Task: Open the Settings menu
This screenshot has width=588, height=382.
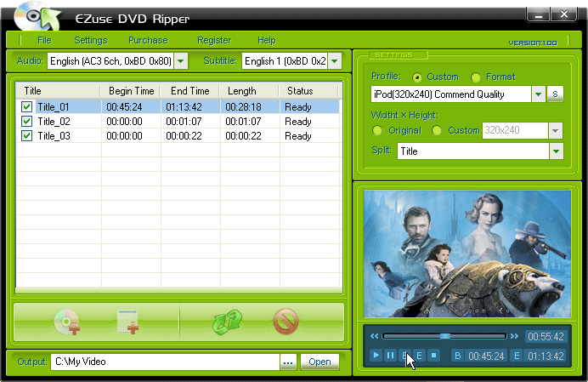Action: coord(90,40)
